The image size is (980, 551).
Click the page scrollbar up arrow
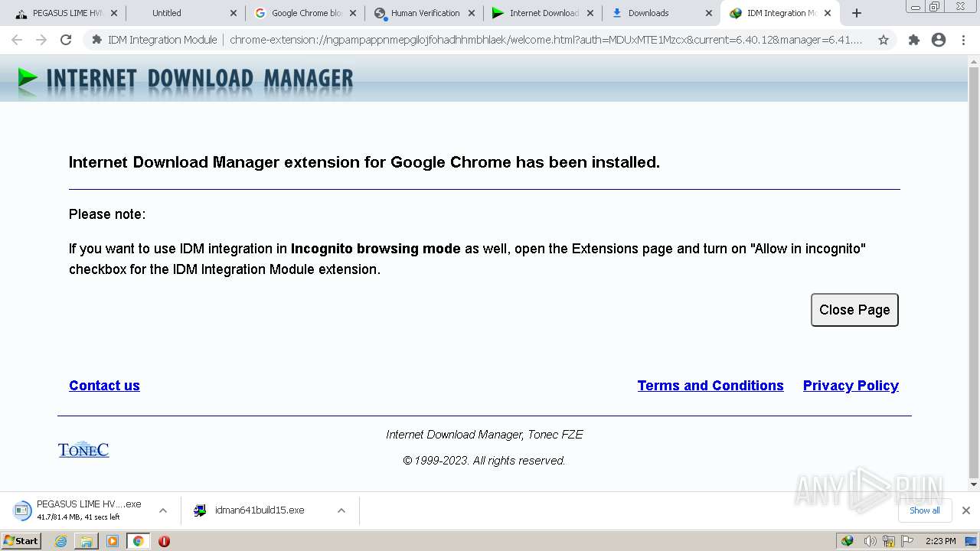(x=974, y=61)
